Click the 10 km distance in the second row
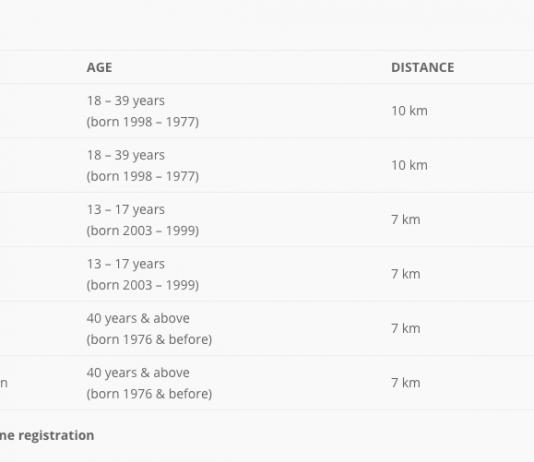Viewport: 534px width, 462px height. [x=409, y=165]
